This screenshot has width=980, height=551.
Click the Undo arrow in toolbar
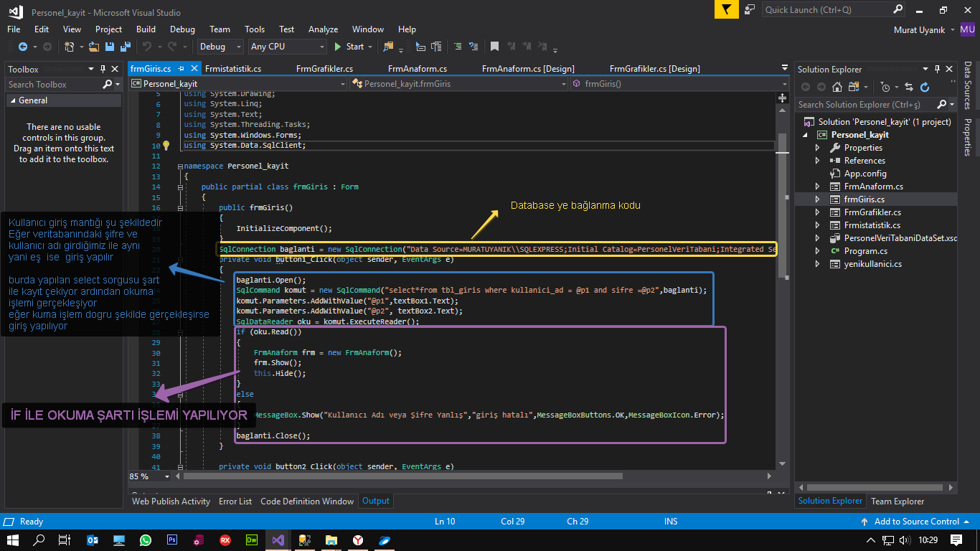(x=146, y=47)
